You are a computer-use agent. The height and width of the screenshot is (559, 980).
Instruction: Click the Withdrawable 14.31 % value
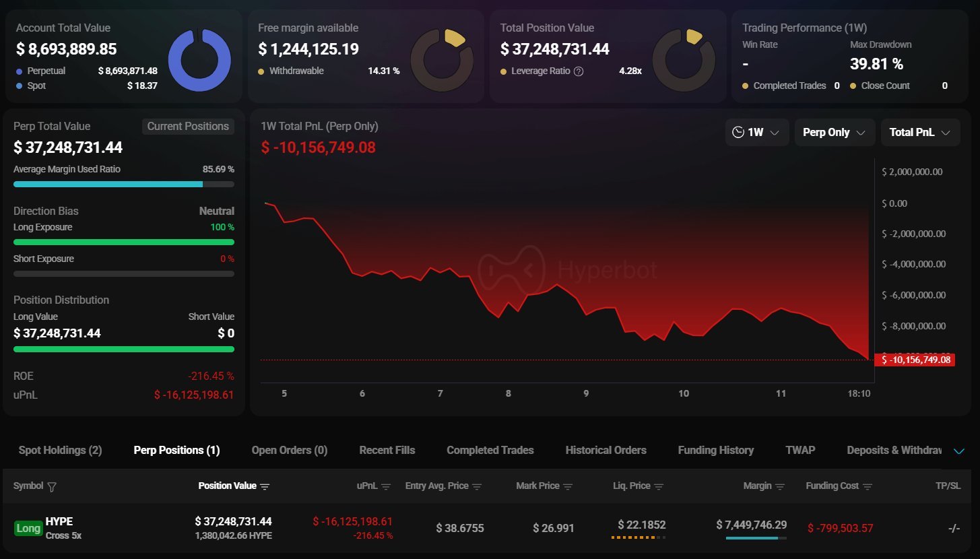384,71
